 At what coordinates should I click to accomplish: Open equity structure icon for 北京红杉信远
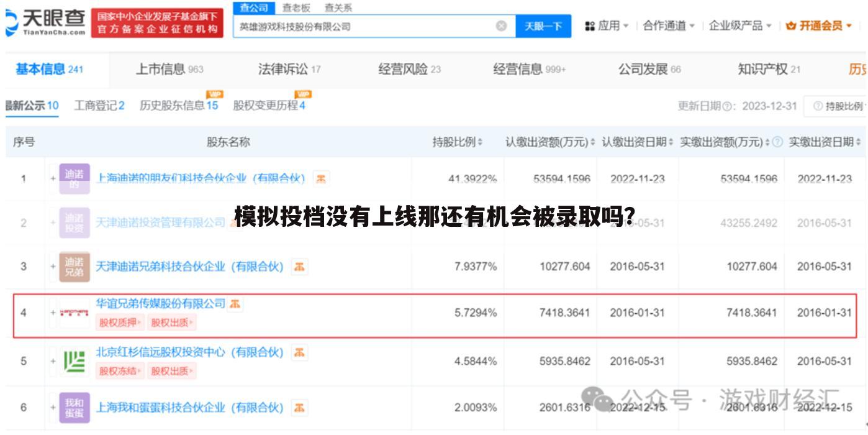click(299, 352)
